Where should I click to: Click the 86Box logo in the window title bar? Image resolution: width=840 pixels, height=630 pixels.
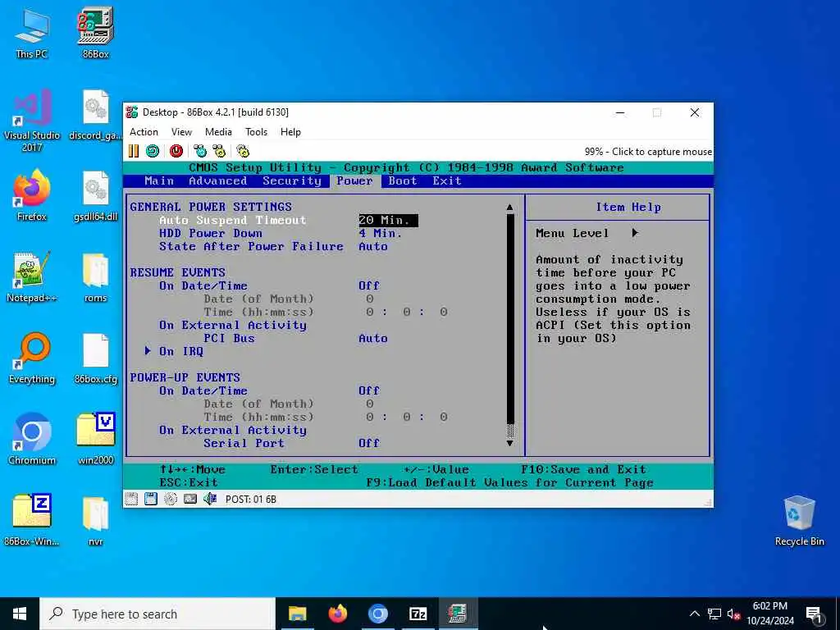(x=132, y=112)
